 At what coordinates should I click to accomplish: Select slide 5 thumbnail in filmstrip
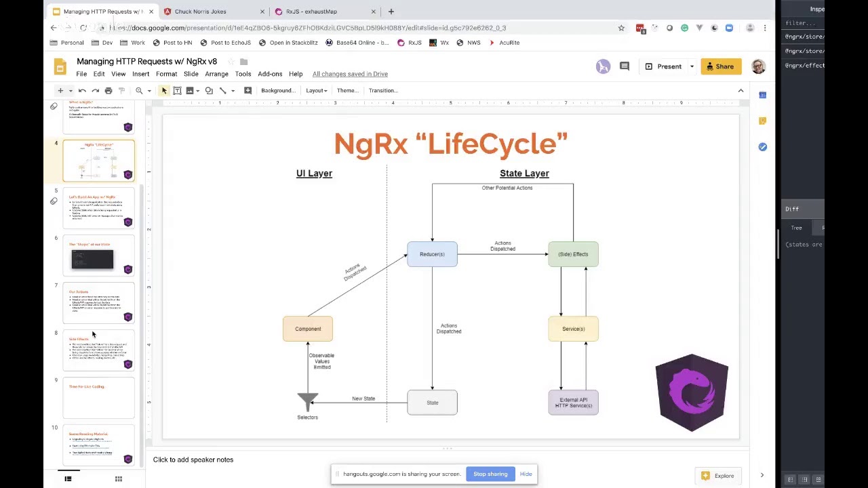tap(99, 208)
